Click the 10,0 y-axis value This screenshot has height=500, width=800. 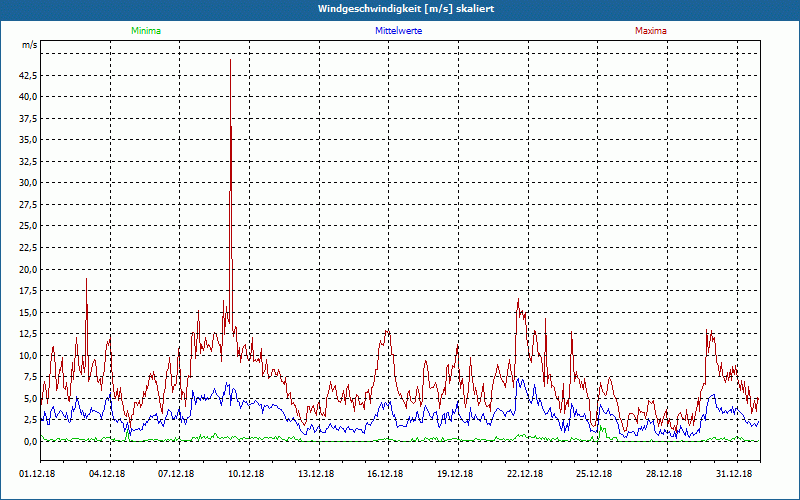click(28, 356)
